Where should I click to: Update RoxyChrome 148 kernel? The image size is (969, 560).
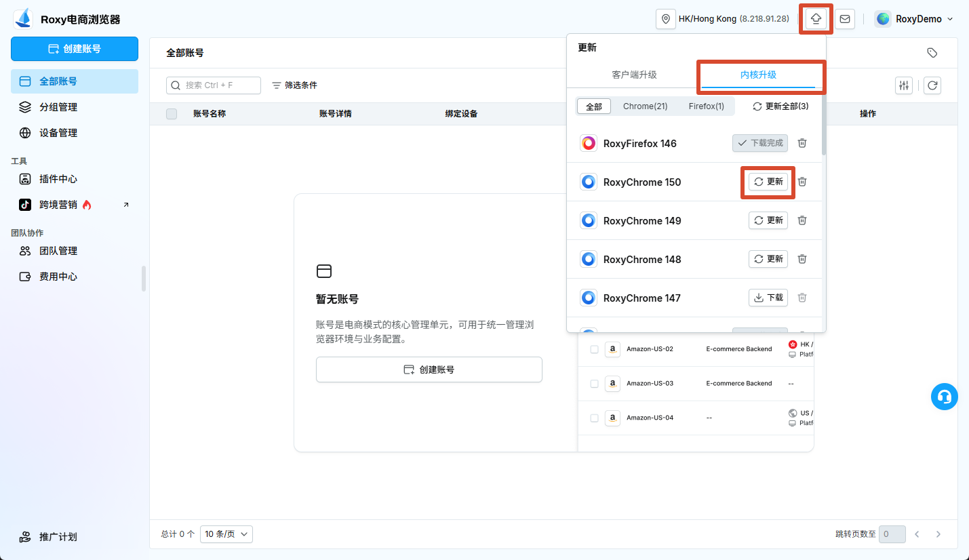tap(768, 259)
